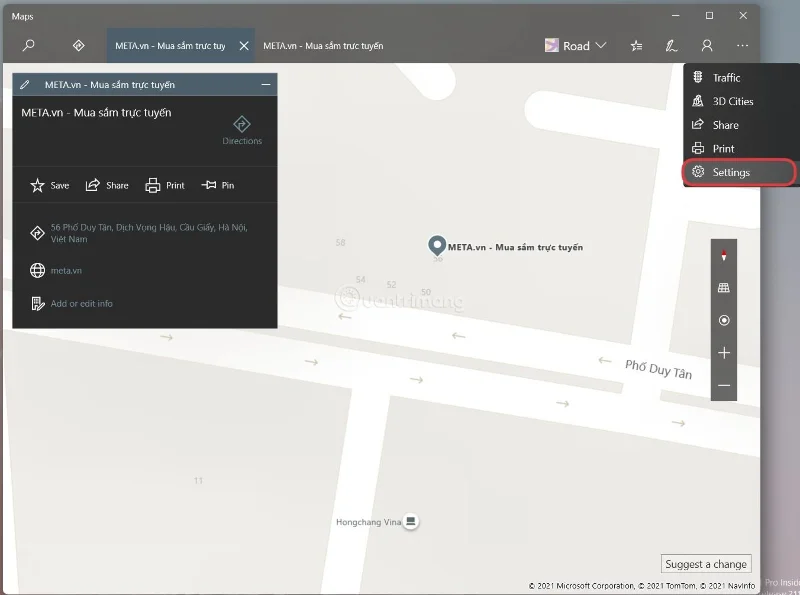Screen dimensions: 800x595
Task: Open the search magnifier in Maps toolbar
Action: [29, 45]
